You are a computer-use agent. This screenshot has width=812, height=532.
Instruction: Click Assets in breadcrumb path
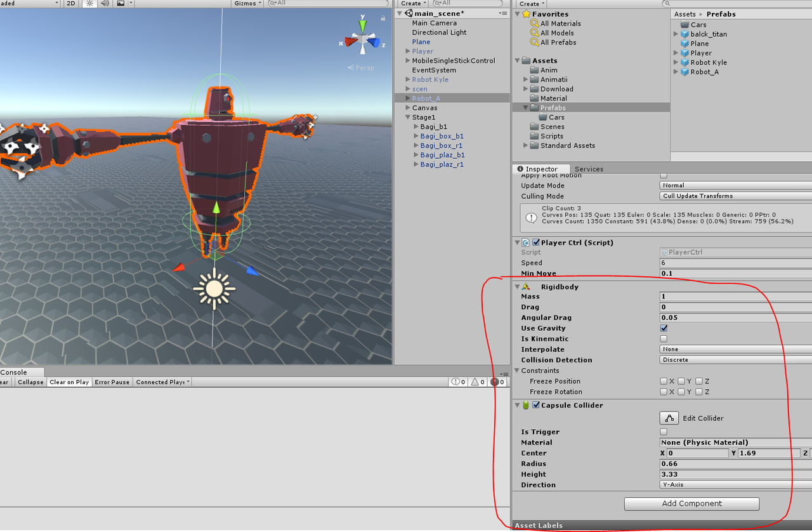[684, 14]
